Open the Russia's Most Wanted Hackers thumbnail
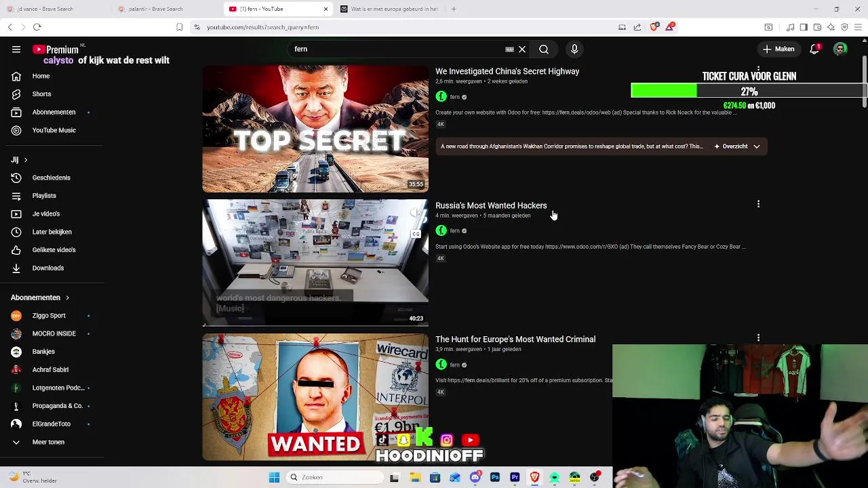 pos(315,262)
